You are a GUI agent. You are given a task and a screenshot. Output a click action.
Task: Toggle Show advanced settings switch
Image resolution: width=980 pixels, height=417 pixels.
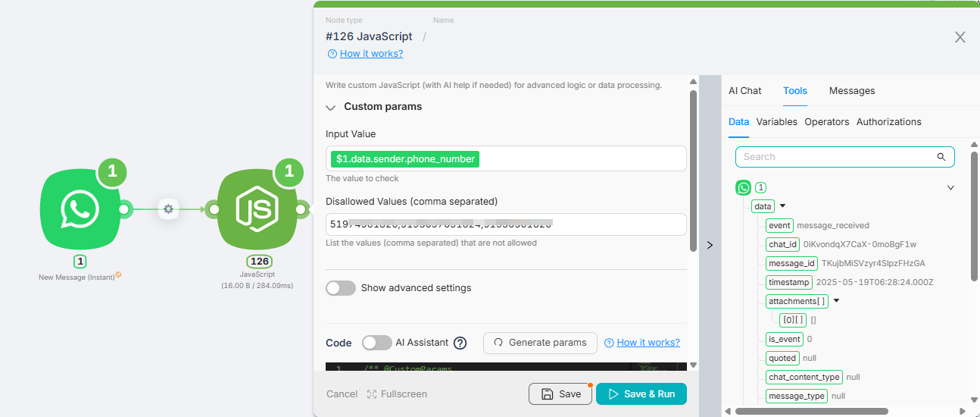[341, 288]
